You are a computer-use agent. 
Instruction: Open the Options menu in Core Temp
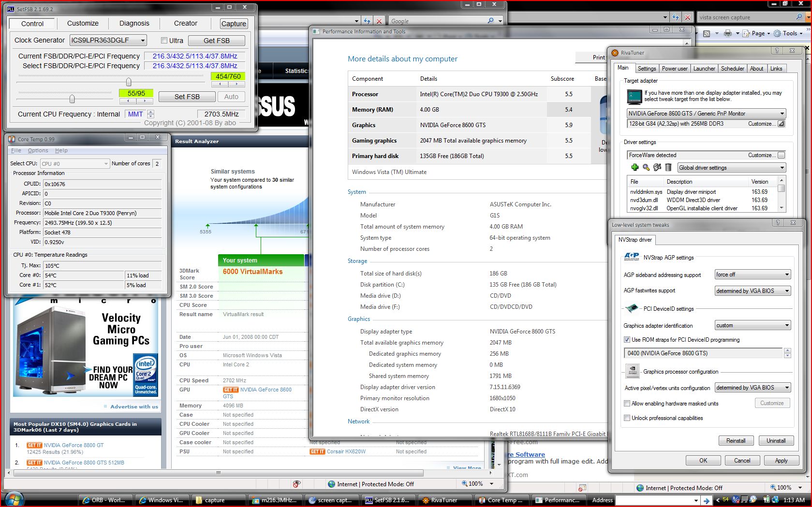coord(38,150)
